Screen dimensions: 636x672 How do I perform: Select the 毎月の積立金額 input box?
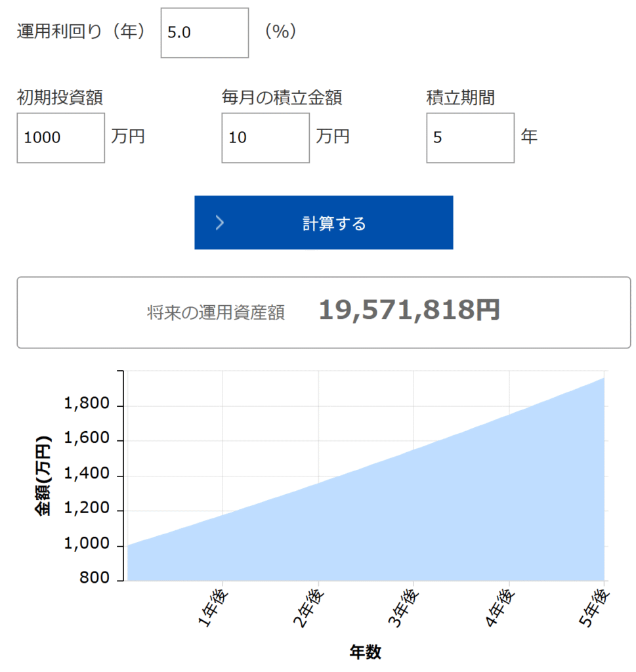point(265,138)
